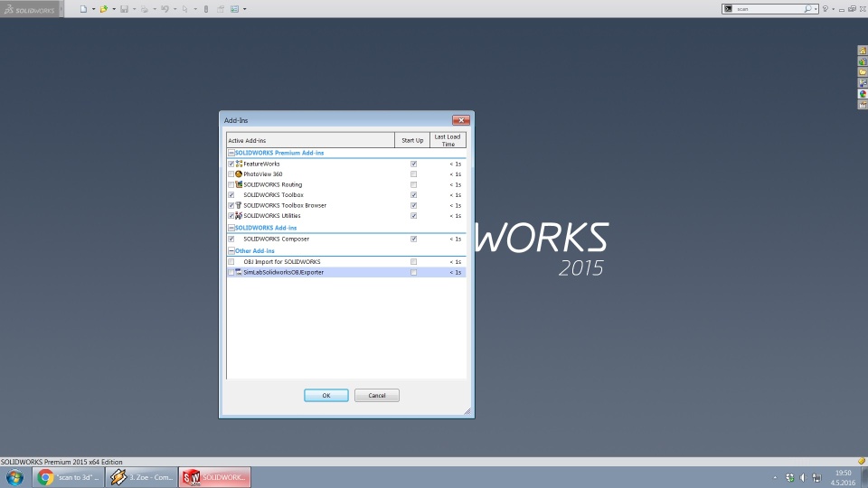Open dropdown arrow next to Options icon

point(245,9)
